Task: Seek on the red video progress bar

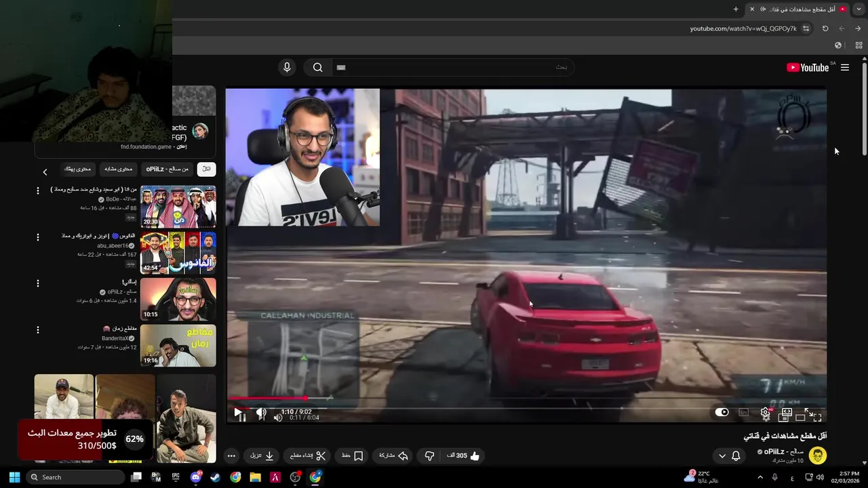Action: pyautogui.click(x=526, y=399)
